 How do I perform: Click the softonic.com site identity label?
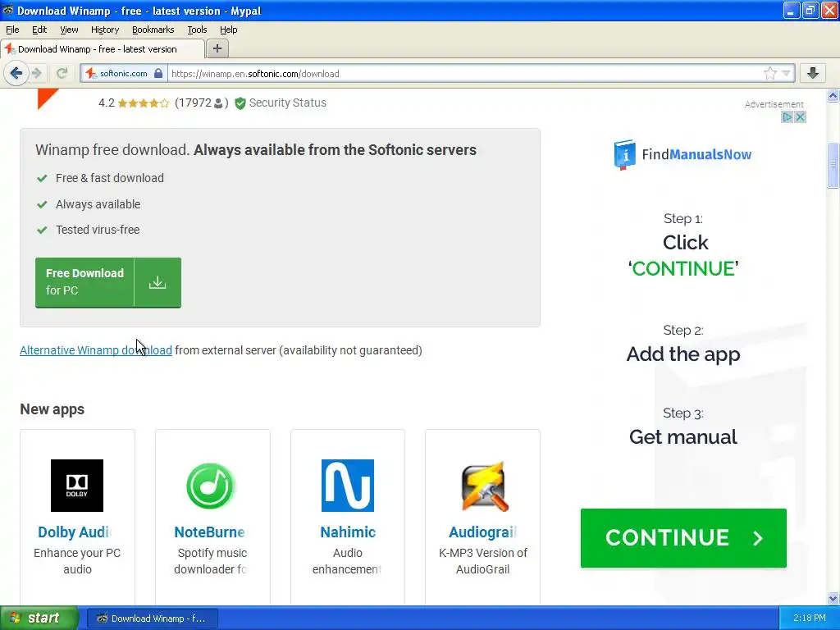123,73
